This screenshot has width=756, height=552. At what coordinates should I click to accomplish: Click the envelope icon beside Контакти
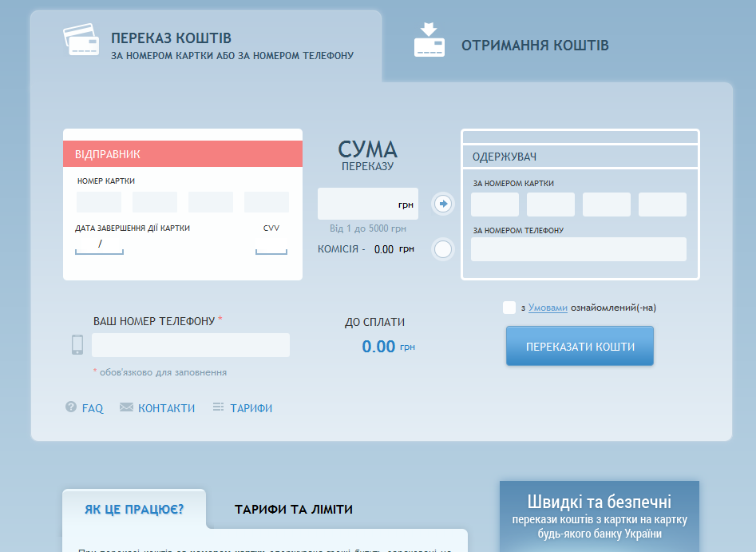(126, 407)
